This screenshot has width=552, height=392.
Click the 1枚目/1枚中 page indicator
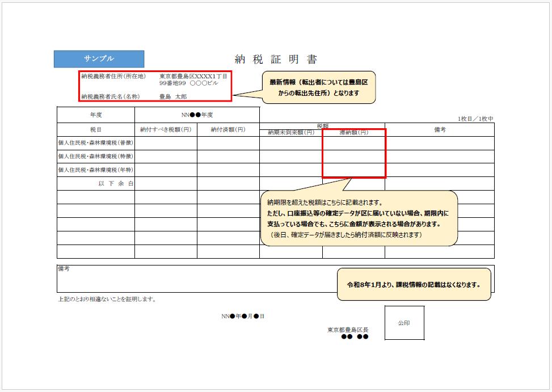pyautogui.click(x=475, y=119)
